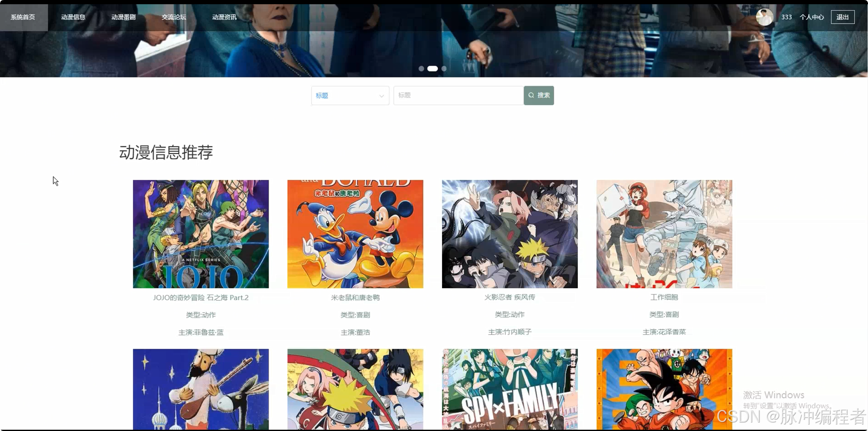Open the 交流论坛 menu item
This screenshot has height=431, width=868.
[174, 17]
